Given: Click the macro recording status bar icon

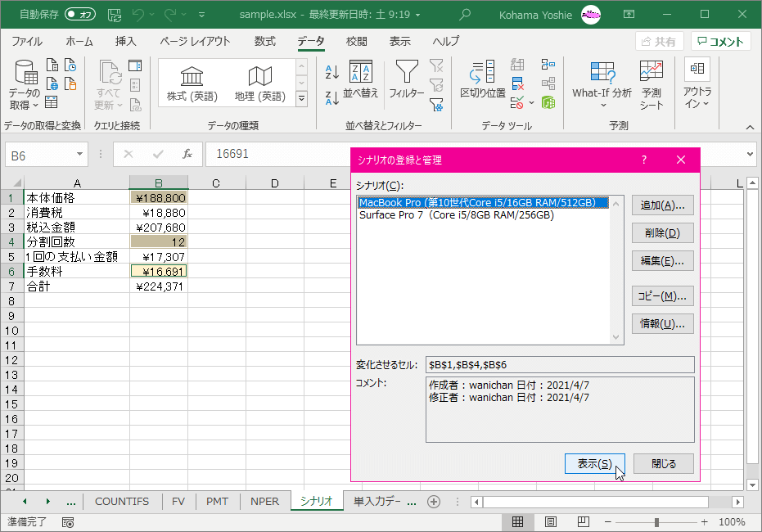Looking at the screenshot, I should (x=68, y=522).
